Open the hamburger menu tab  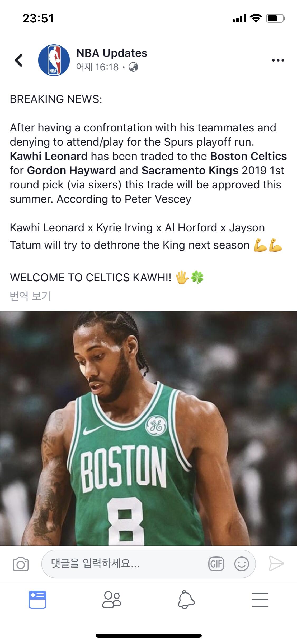point(260,600)
